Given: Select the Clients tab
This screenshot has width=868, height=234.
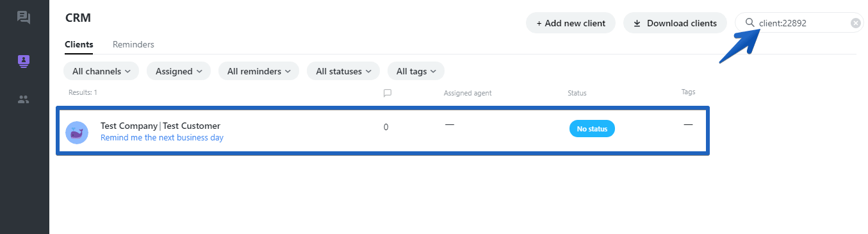Looking at the screenshot, I should [79, 45].
